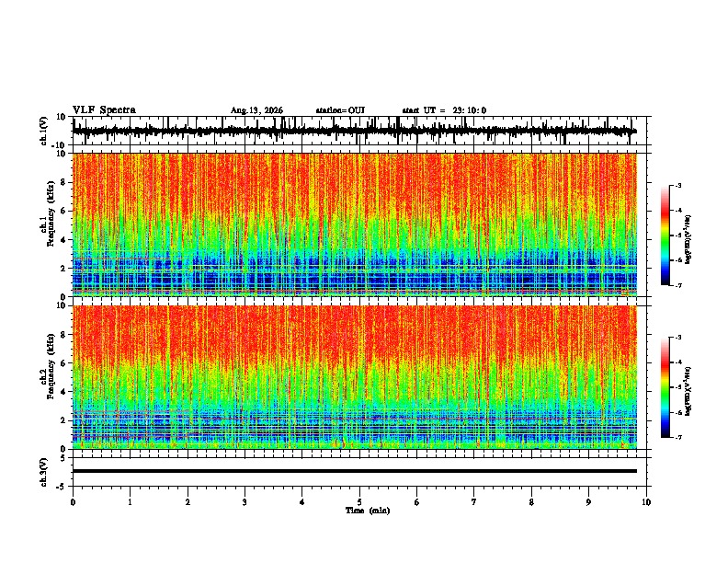This screenshot has height=563, width=728.
Task: Click the ch.3(V) axis label
Action: 44,472
